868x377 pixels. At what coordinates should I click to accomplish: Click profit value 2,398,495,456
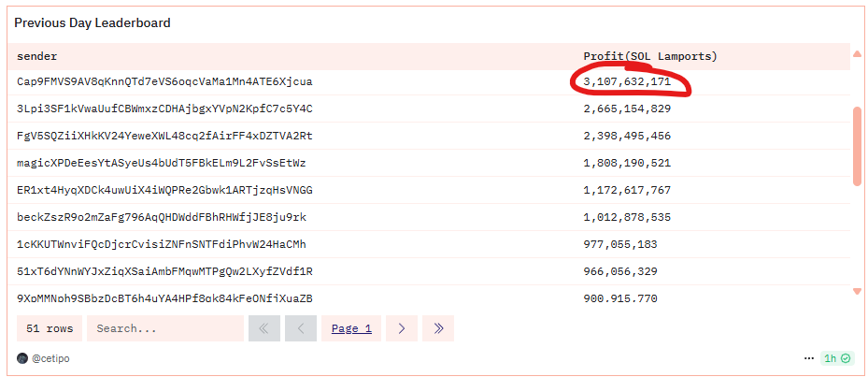pyautogui.click(x=627, y=136)
